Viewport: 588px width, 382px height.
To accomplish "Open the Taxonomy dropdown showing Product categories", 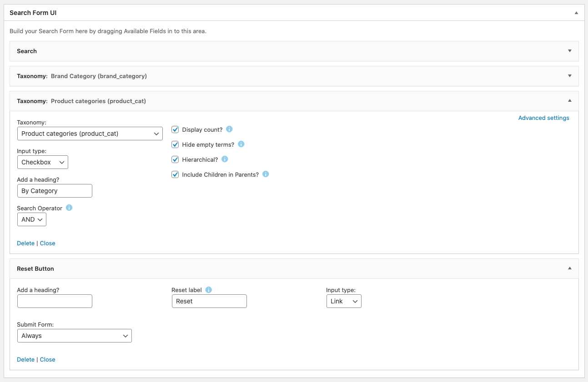I will click(90, 134).
